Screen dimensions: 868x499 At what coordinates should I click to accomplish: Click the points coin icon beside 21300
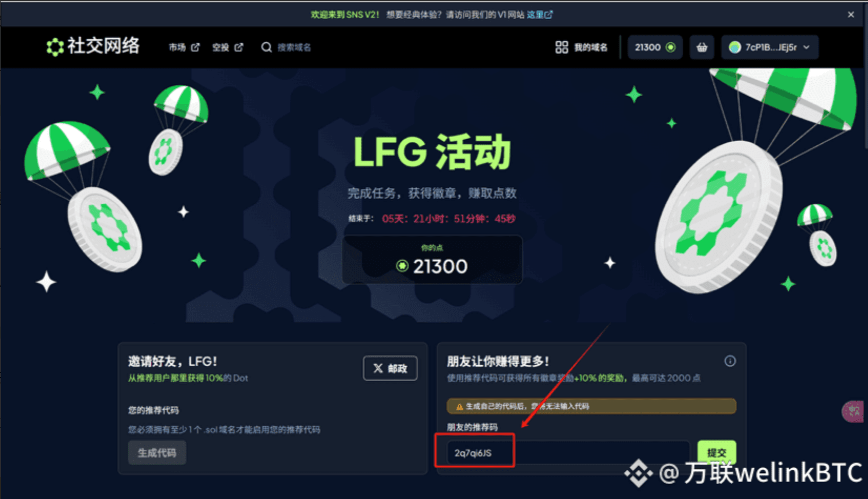(671, 47)
